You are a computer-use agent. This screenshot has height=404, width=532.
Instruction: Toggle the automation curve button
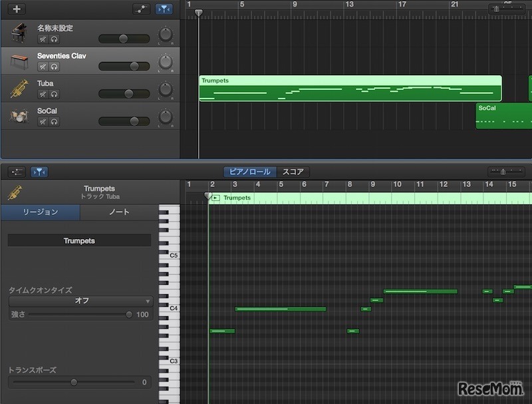141,9
